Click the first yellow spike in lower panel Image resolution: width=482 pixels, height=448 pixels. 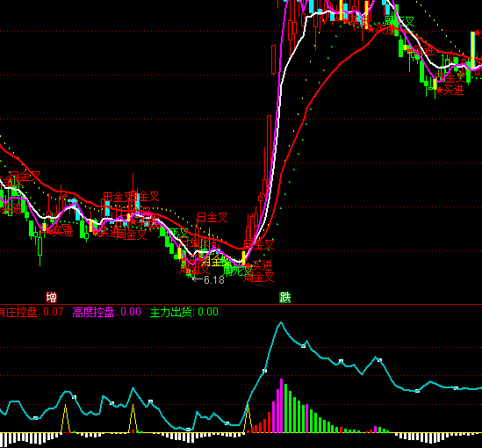[66, 418]
